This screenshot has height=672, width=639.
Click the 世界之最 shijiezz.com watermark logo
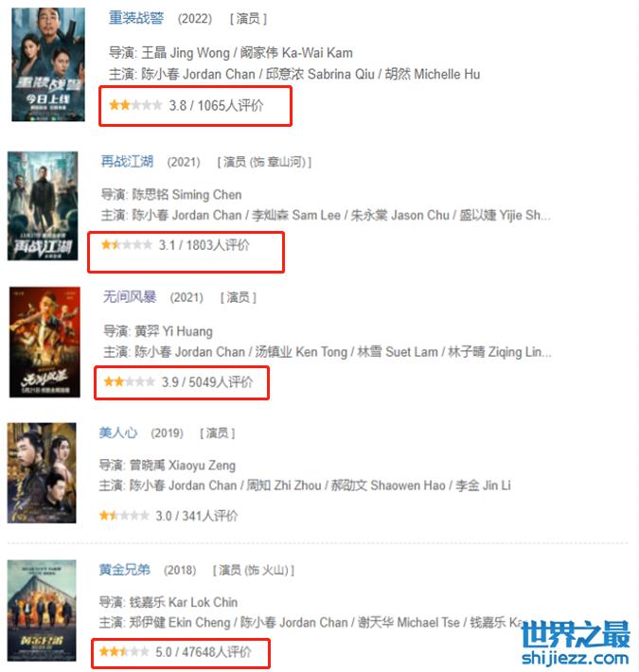(x=576, y=643)
